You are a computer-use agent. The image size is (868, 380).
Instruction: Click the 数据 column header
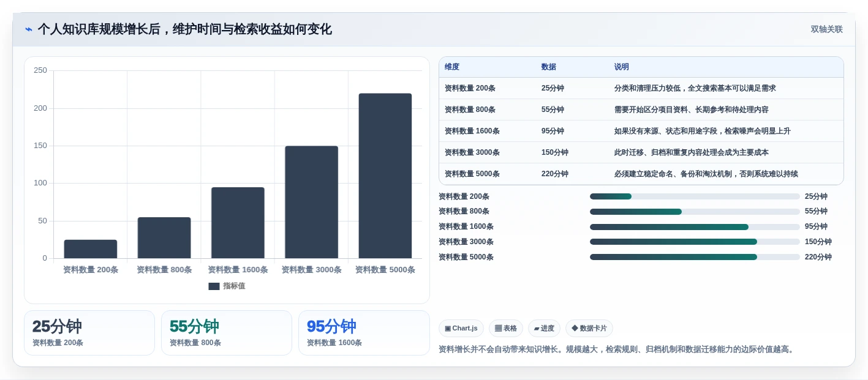[x=549, y=67]
